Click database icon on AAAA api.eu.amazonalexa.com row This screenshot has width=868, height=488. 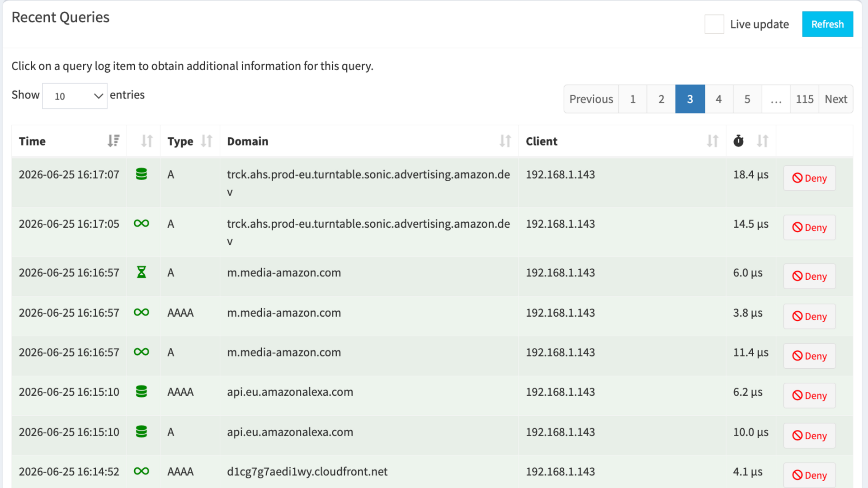click(x=142, y=391)
